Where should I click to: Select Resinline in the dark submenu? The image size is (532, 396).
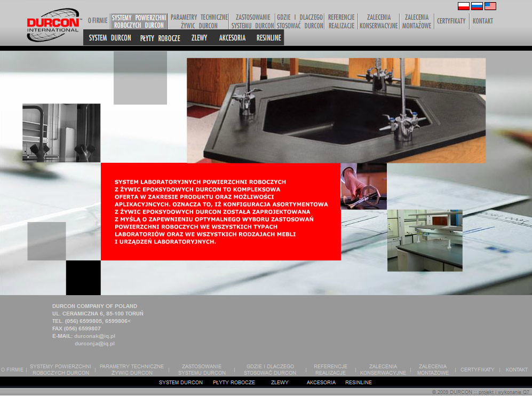click(269, 38)
